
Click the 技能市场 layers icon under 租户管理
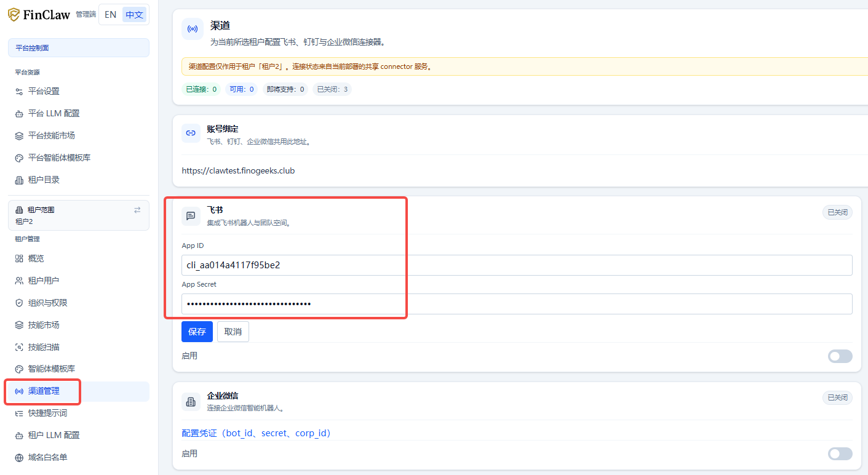19,325
